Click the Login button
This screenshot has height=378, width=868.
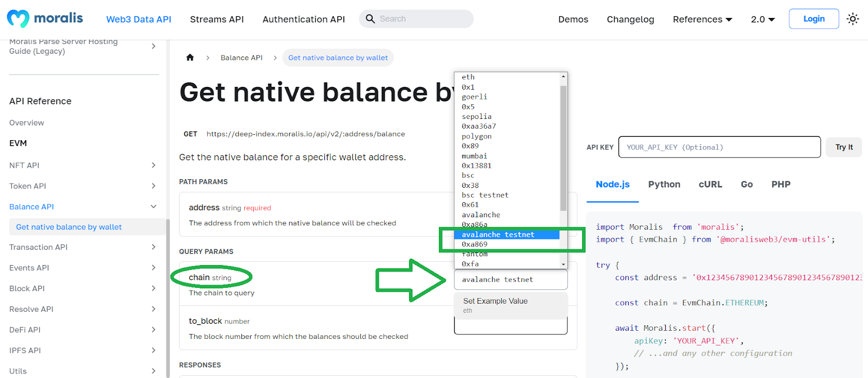click(814, 19)
